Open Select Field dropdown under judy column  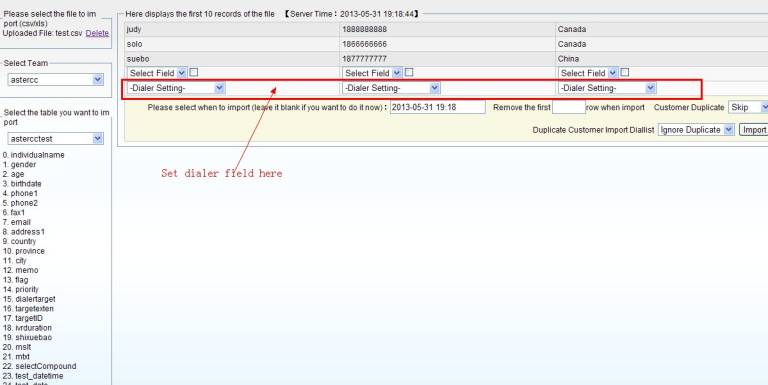point(157,73)
